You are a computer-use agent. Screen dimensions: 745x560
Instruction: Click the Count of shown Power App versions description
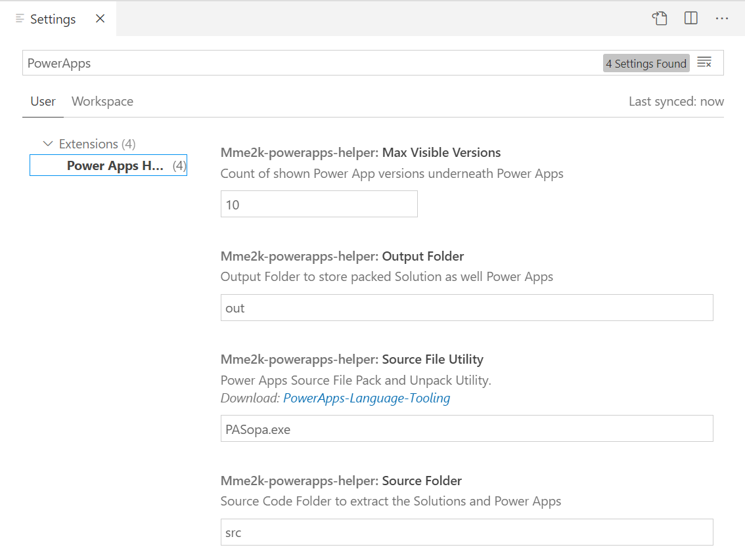tap(392, 173)
